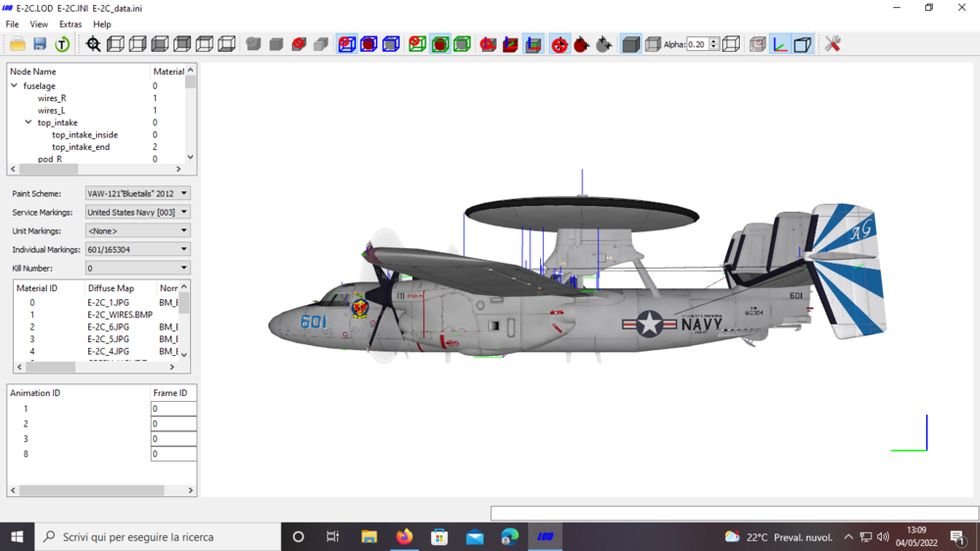Open the Unit Markings dropdown
980x551 pixels.
point(137,230)
